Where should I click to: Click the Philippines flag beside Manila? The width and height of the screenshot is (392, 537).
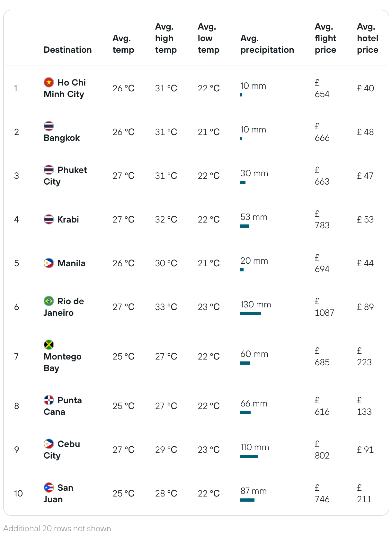pos(49,263)
